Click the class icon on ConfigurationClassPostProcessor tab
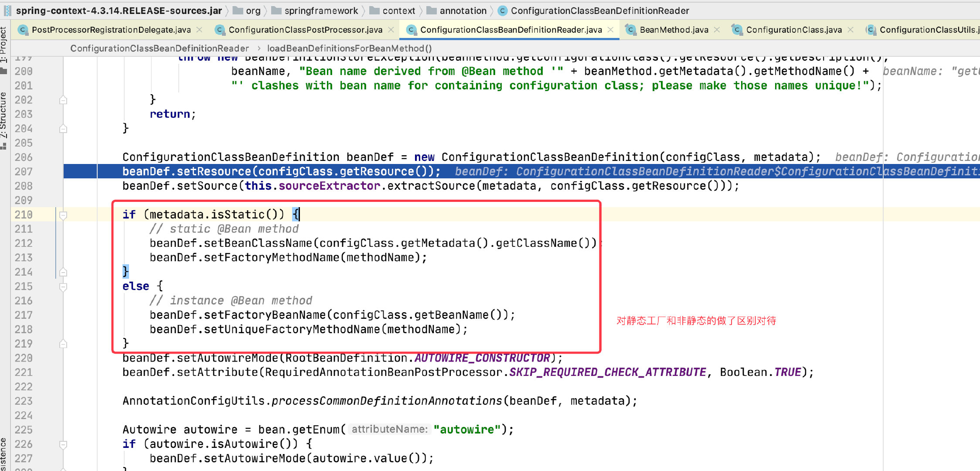Screen dimensions: 980x471 [x=220, y=30]
